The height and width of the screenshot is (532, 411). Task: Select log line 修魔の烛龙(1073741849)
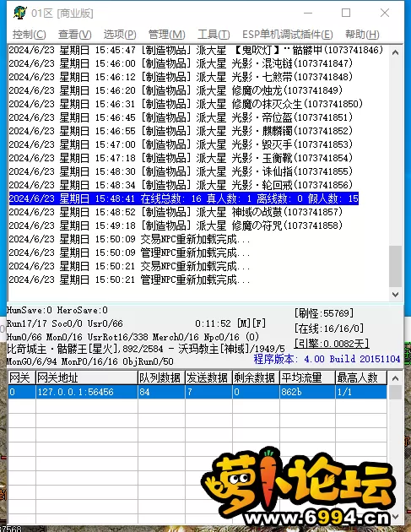pos(176,90)
